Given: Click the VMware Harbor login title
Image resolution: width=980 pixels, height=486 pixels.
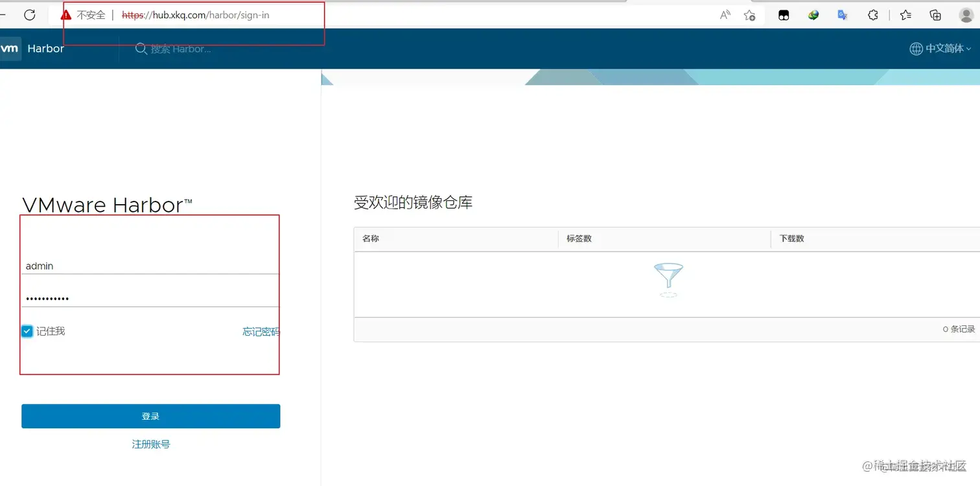Looking at the screenshot, I should coord(108,205).
